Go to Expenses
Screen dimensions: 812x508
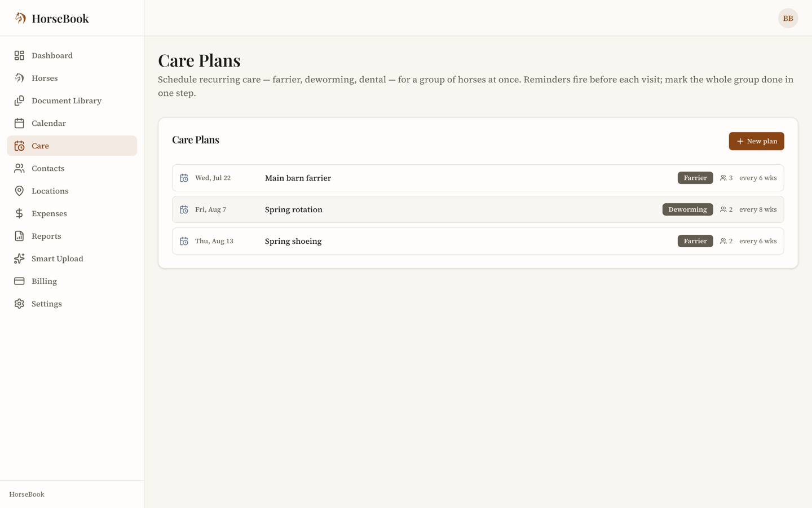pos(72,213)
